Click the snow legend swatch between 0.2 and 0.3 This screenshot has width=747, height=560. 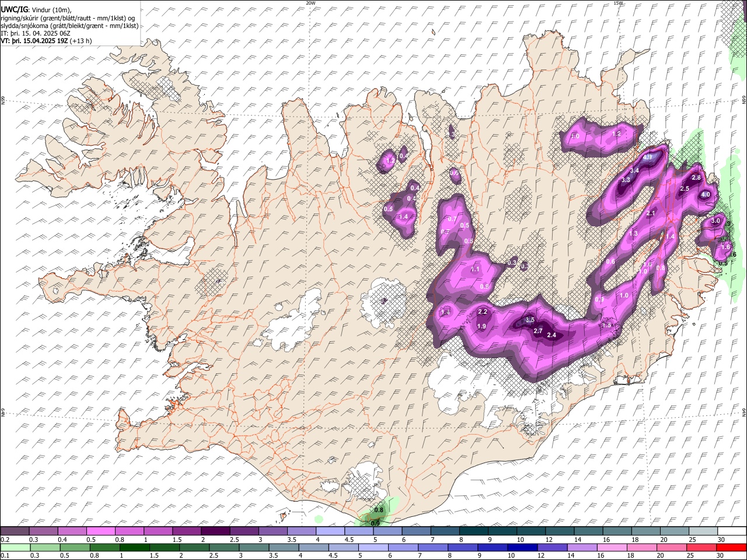(14, 531)
